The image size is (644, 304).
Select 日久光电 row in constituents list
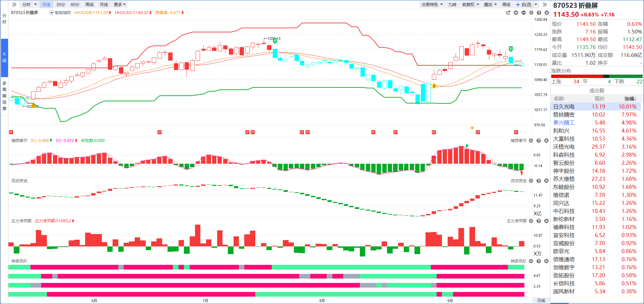click(596, 107)
